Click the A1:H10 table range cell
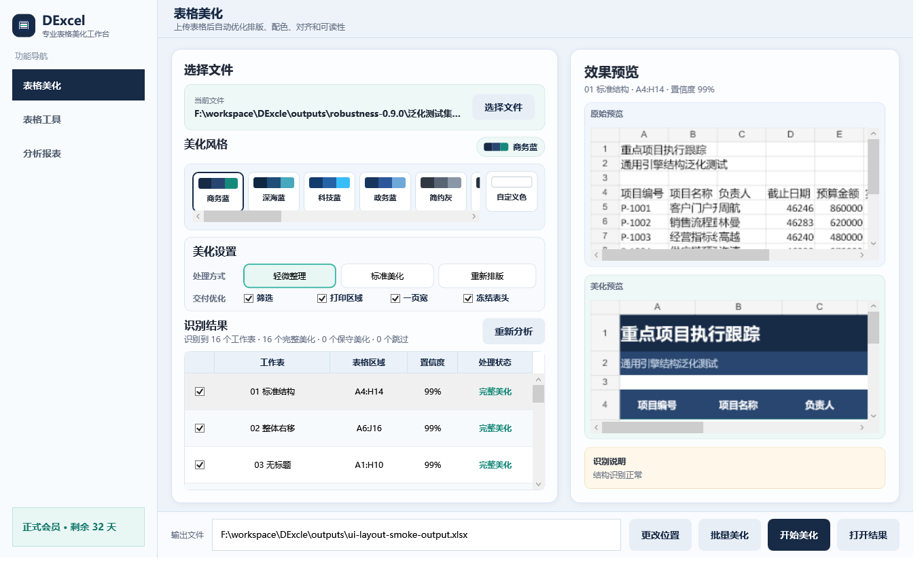The image size is (924, 584). [369, 465]
